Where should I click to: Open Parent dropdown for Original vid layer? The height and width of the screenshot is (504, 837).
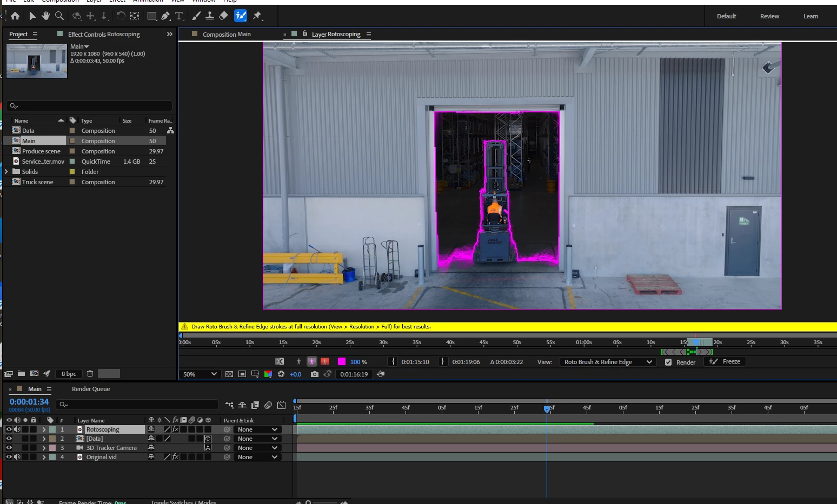pos(257,457)
